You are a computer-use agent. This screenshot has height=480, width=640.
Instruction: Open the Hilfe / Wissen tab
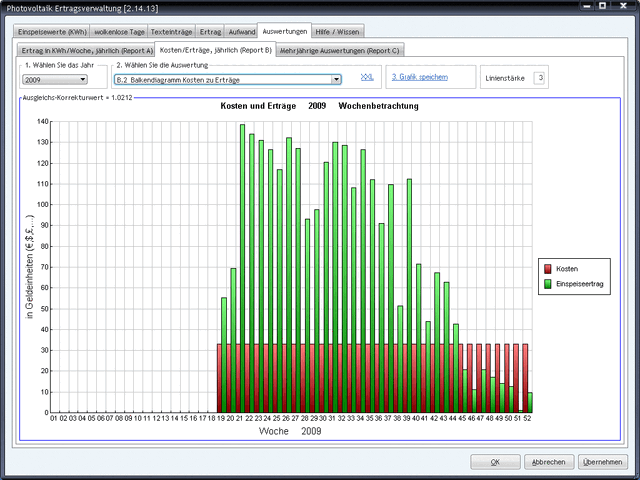[x=337, y=31]
